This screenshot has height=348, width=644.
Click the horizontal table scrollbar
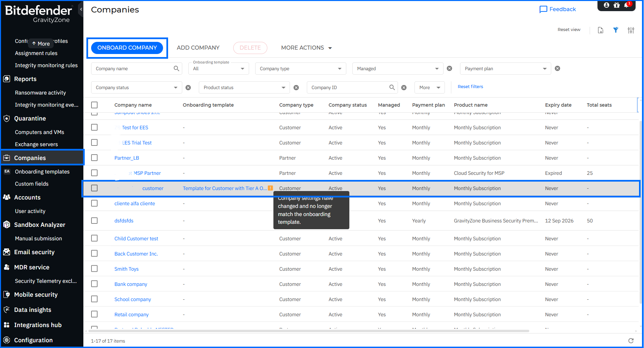coord(309,331)
